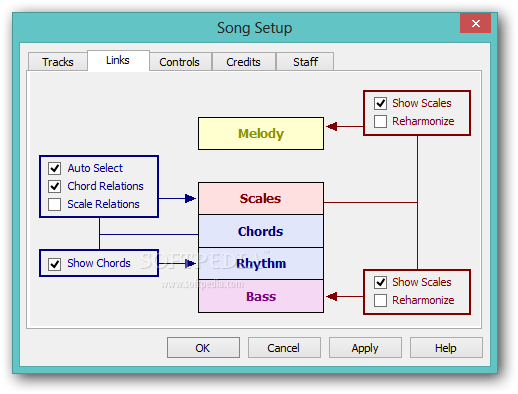
Task: Open the Controls tab
Action: point(180,62)
